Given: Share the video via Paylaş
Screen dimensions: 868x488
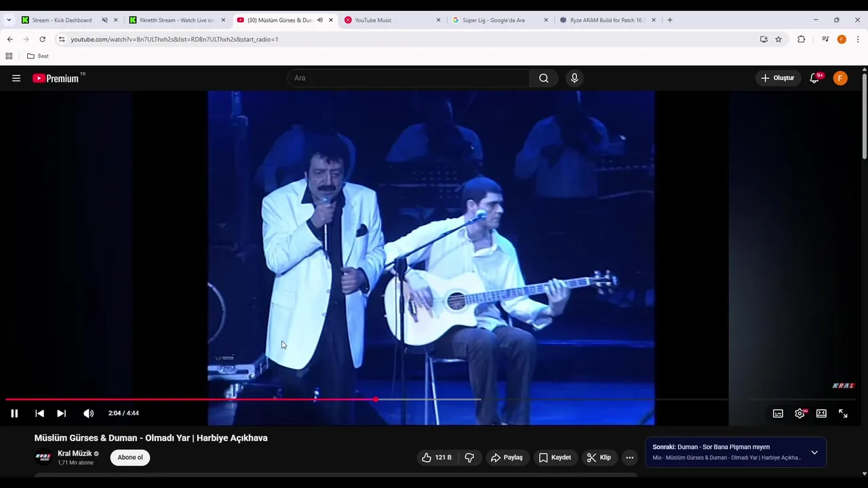Looking at the screenshot, I should 507,457.
